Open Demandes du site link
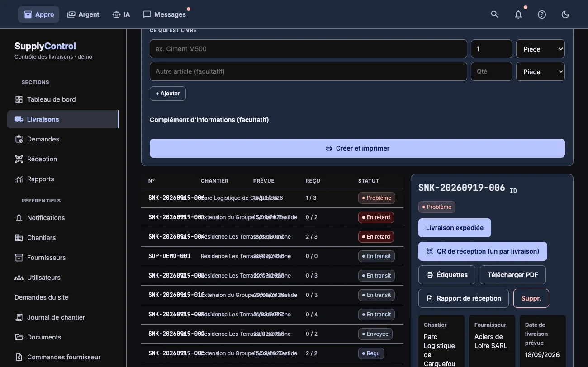588x367 pixels. [x=41, y=297]
